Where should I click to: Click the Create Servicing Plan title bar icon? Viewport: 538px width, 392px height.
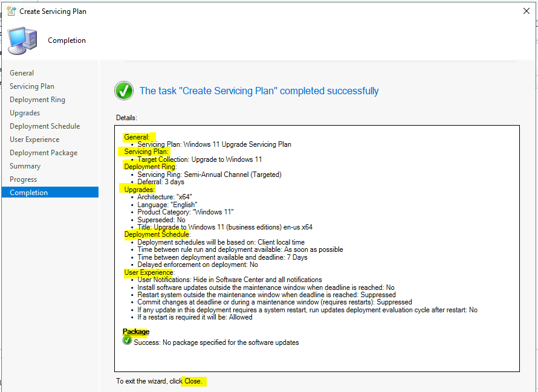tap(11, 11)
